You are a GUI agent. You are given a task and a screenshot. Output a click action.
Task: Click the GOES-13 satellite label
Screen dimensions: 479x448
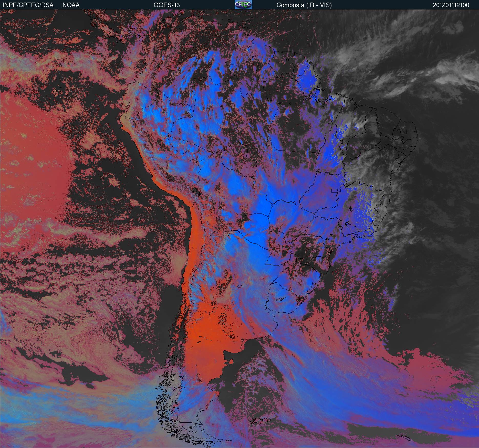point(167,5)
